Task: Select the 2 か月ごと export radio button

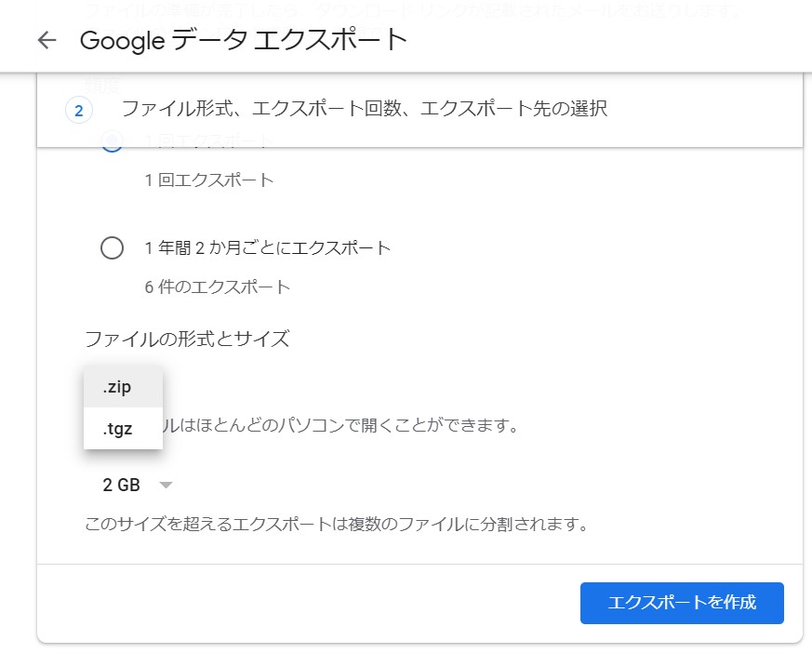Action: point(112,248)
